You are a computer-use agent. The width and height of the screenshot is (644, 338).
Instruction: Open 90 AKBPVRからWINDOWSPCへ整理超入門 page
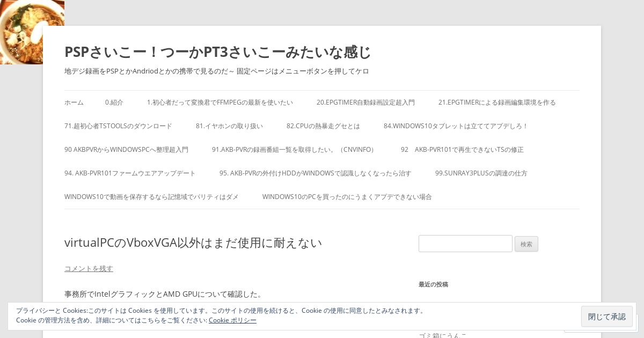[126, 150]
